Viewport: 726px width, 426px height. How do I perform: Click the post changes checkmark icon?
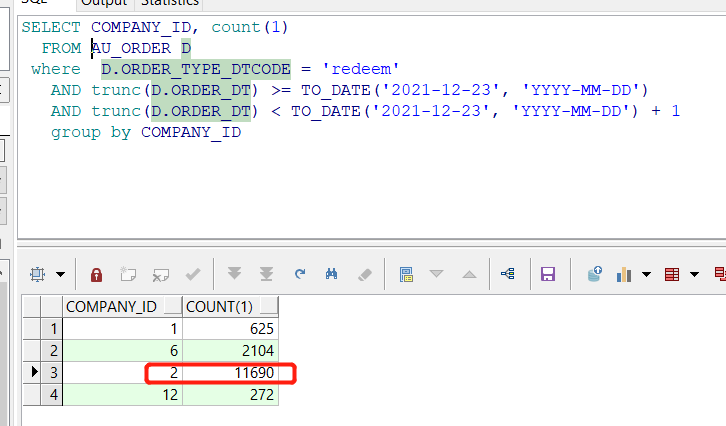point(193,274)
